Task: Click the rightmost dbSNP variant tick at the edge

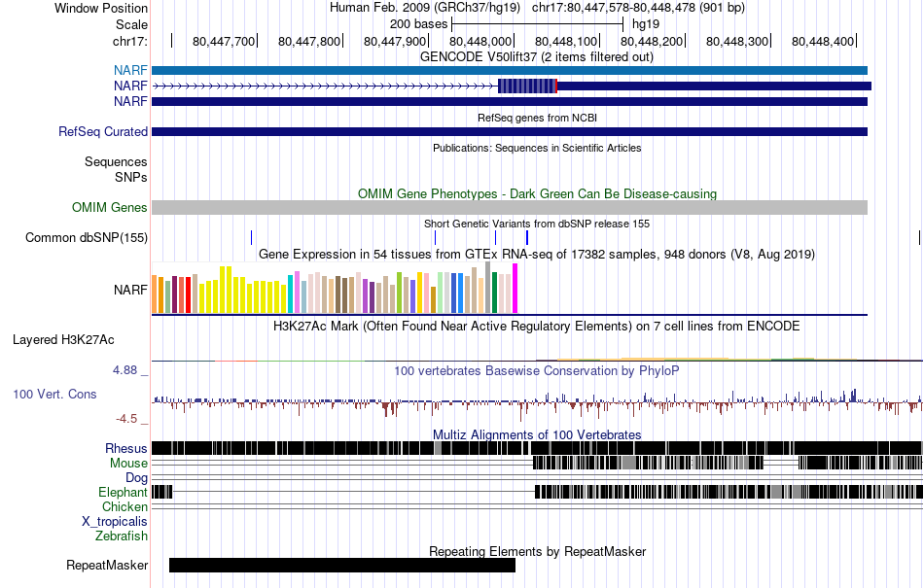Action: [x=919, y=238]
